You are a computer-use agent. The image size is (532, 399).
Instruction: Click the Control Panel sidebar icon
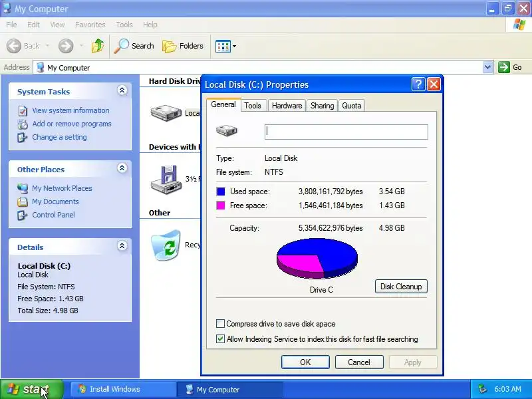pos(23,215)
